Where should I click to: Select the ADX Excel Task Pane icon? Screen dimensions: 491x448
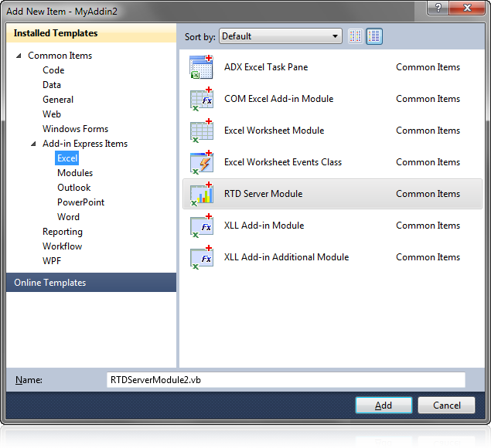click(201, 67)
